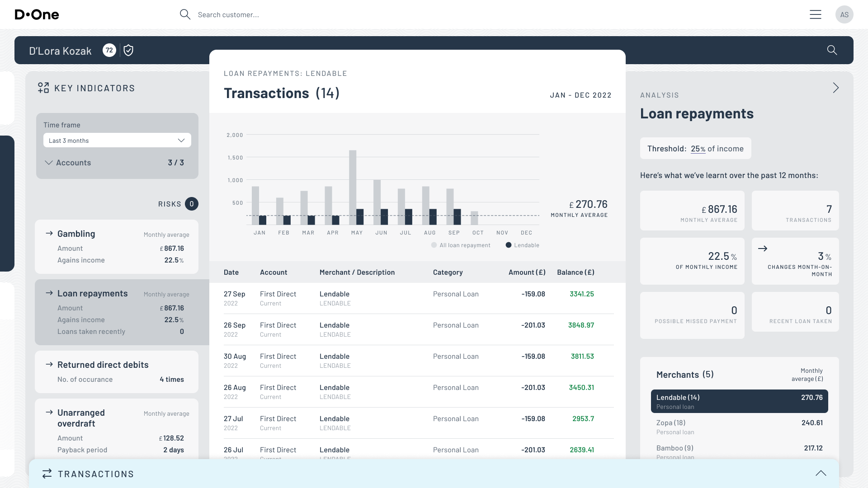Sort by Balance (£) column header
Screen dimensions: 868x488
pyautogui.click(x=576, y=272)
